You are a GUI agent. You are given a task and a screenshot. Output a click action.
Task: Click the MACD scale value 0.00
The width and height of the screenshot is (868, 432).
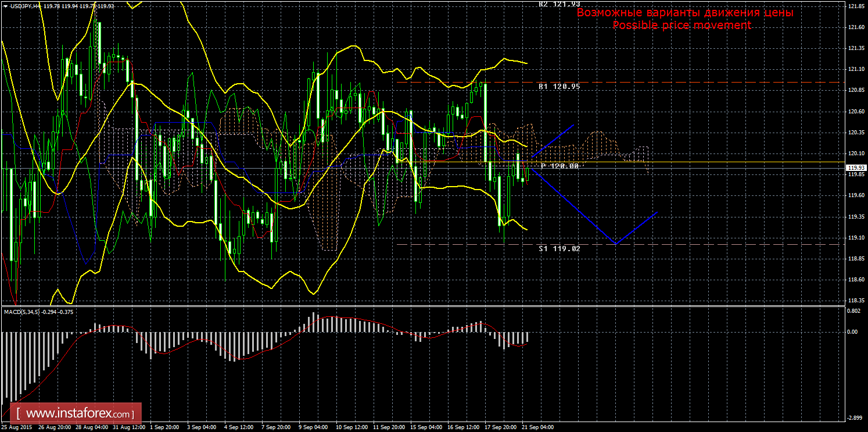point(852,332)
